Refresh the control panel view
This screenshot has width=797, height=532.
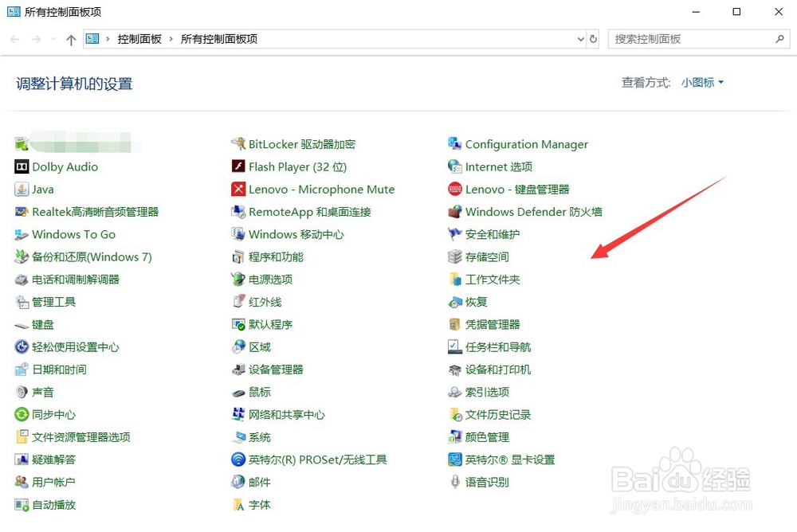click(x=593, y=39)
